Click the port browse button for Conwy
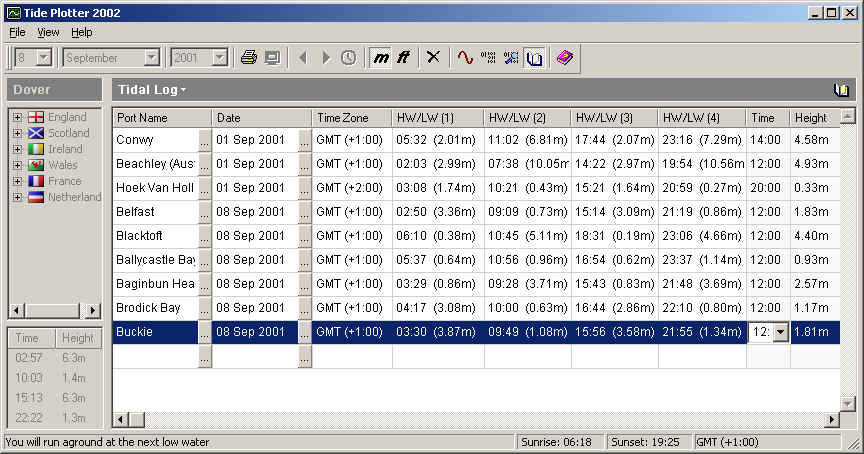 point(204,140)
